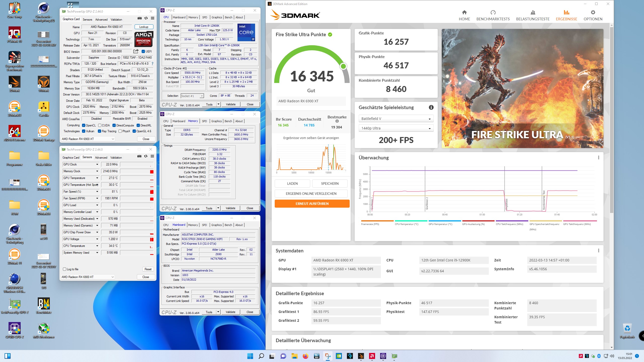644x362 pixels.
Task: Toggle DirectCompute checkbox in GPU-Z
Action: [x=114, y=125]
